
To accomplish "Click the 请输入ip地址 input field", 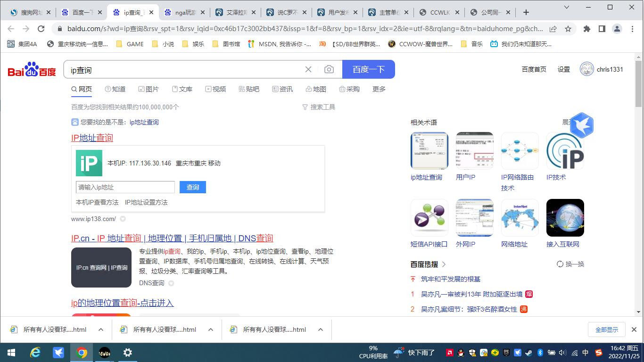I will coord(125,187).
